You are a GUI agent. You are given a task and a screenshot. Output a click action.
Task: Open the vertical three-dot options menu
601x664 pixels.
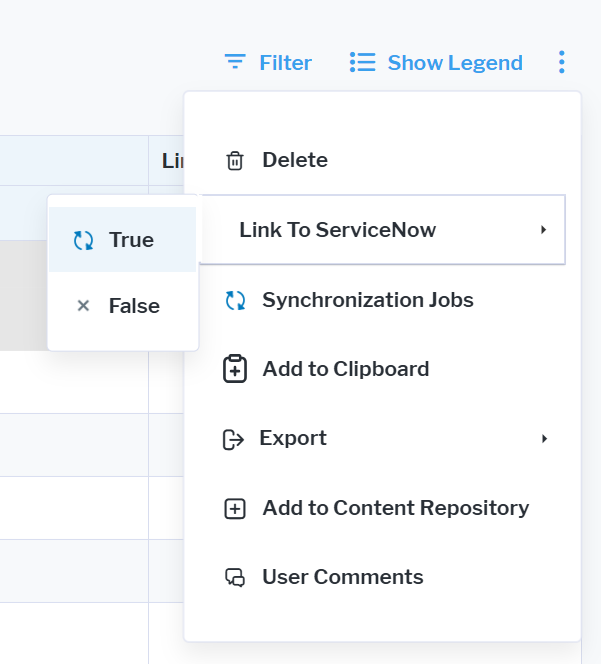click(x=561, y=63)
